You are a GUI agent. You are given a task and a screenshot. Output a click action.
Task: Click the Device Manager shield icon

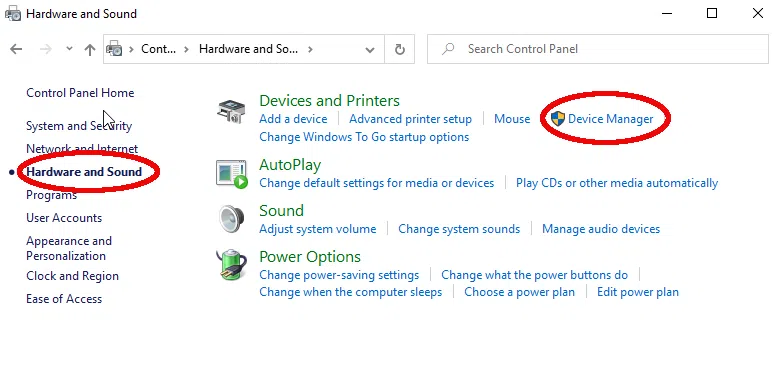pos(558,118)
